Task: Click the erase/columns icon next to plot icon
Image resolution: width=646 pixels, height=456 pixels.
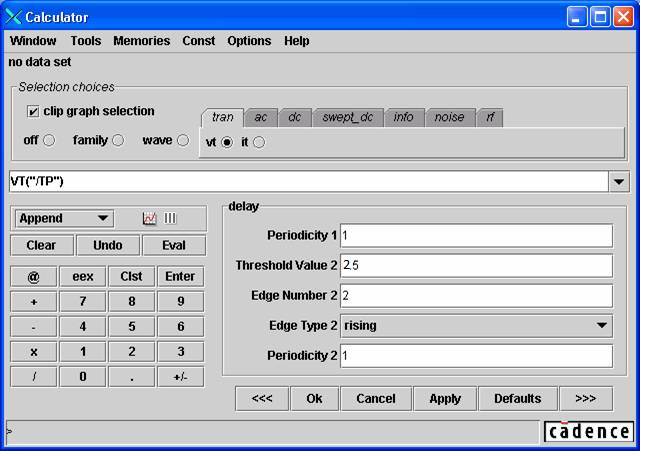Action: click(x=170, y=218)
